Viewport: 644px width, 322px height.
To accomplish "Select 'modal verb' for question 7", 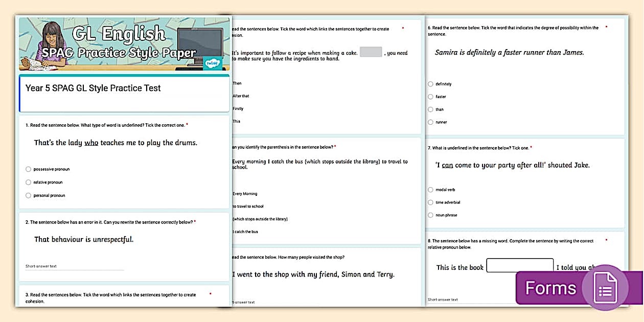I will pyautogui.click(x=430, y=189).
